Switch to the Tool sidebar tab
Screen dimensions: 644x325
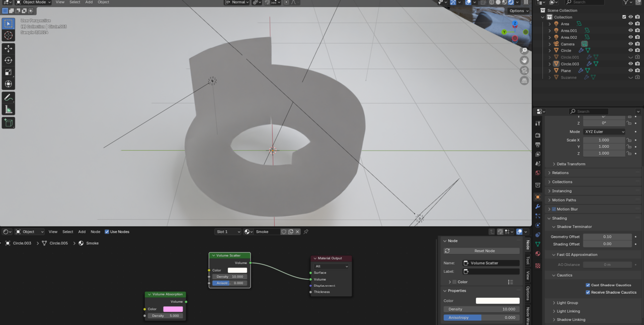click(527, 260)
